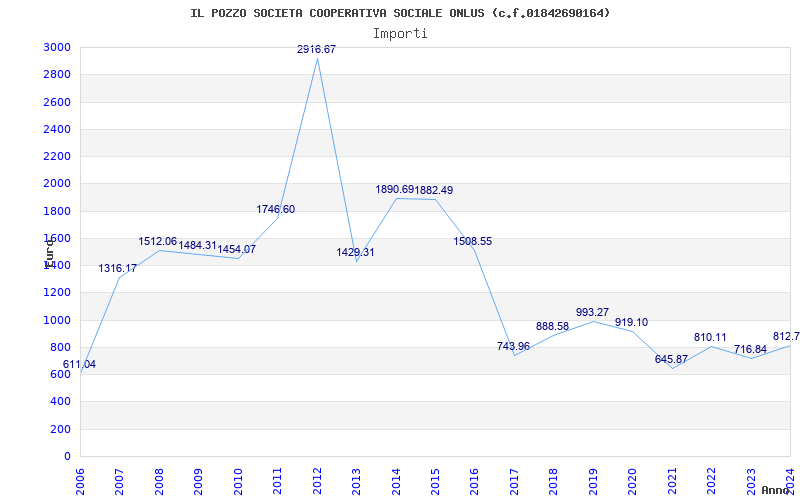This screenshot has width=800, height=500.
Task: Click the 2009 x-axis year label
Action: point(198,482)
